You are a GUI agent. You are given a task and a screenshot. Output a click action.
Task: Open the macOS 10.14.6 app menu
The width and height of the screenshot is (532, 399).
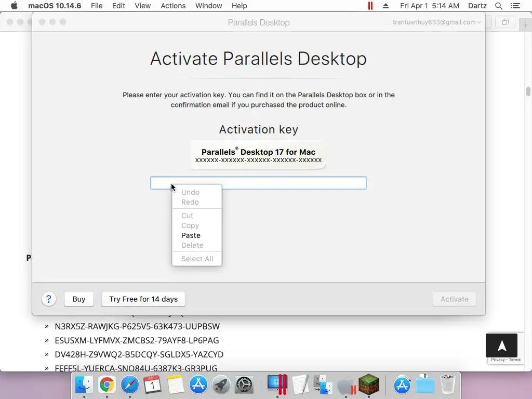(x=55, y=6)
